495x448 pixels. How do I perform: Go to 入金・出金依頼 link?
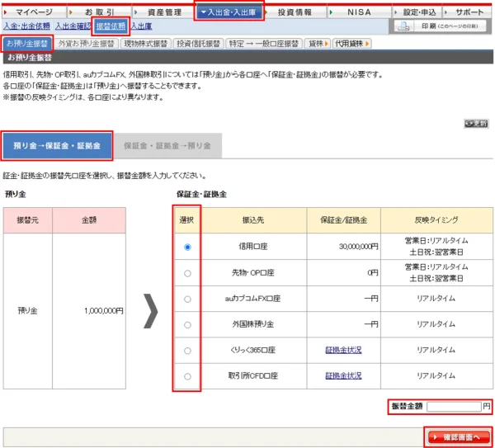(27, 26)
